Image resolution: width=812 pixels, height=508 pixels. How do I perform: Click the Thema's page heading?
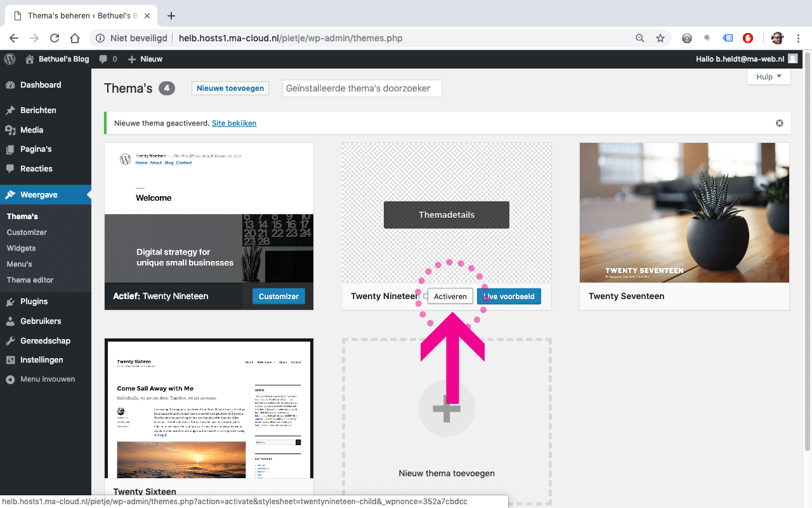(x=128, y=88)
